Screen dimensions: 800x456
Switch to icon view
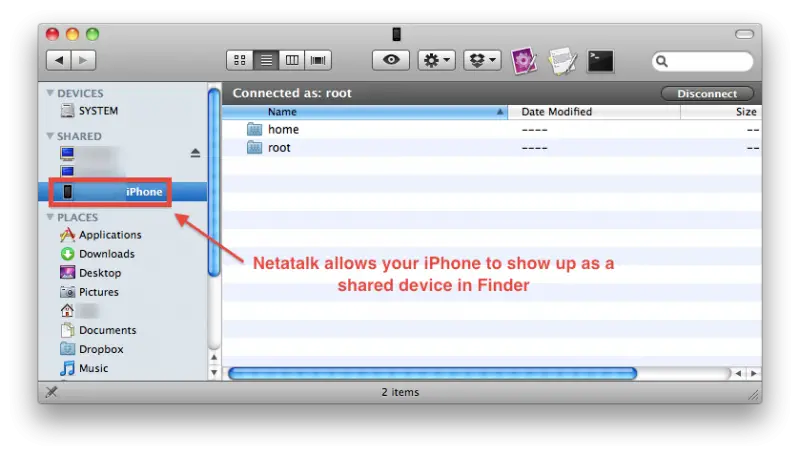pos(240,60)
